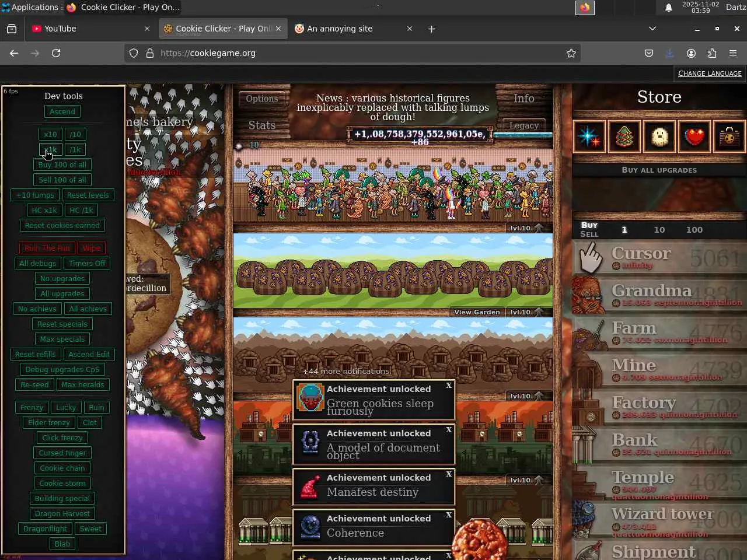Trigger Cookie storm in Dev tools
This screenshot has width=747, height=560.
pos(62,483)
